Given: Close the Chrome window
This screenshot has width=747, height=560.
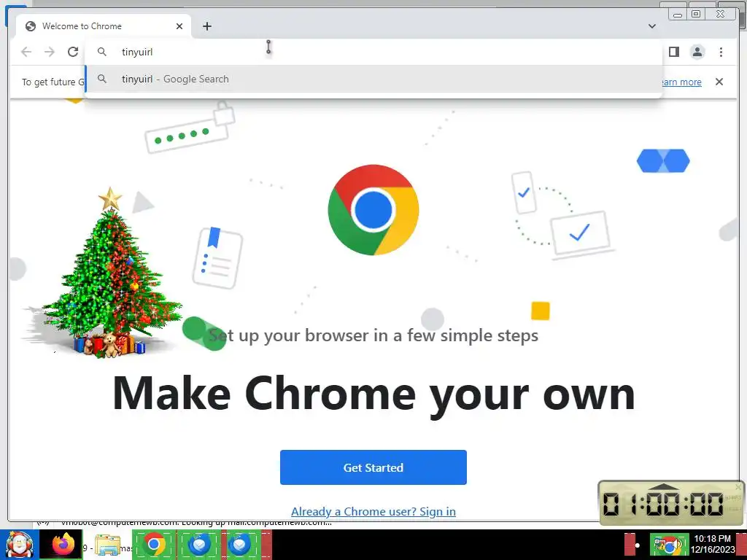Looking at the screenshot, I should click(x=721, y=14).
